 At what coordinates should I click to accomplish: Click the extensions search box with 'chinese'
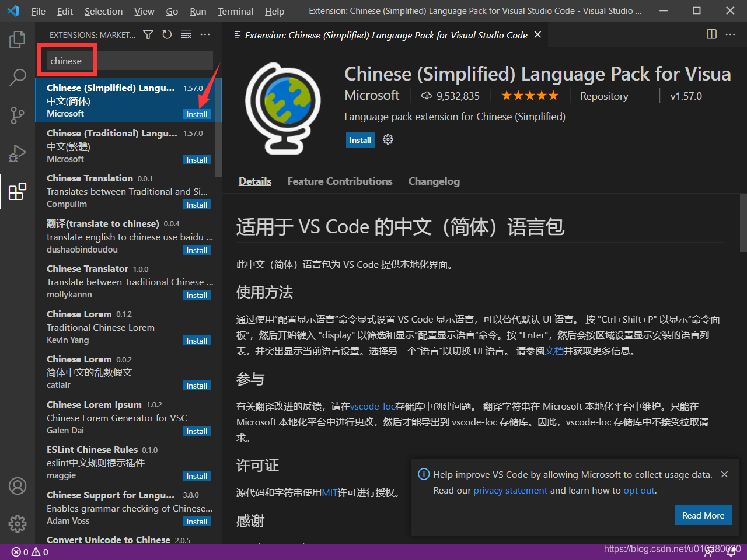(130, 61)
